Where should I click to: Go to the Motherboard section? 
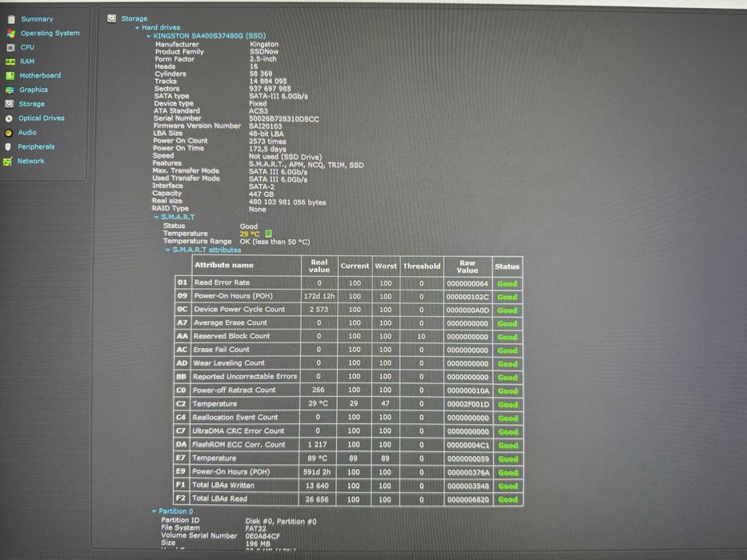[40, 75]
